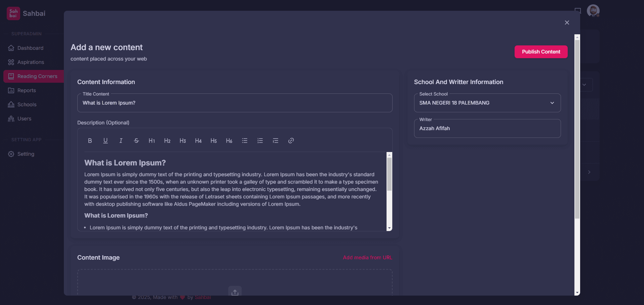Click the right arrow chevron on the side
Viewport: 644px width, 305px height.
click(x=589, y=172)
